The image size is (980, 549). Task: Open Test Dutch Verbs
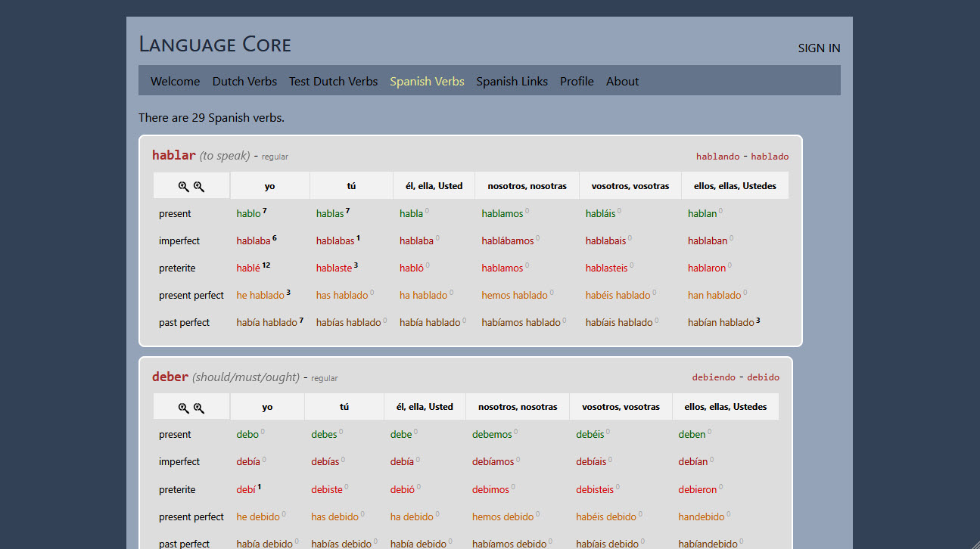tap(333, 81)
